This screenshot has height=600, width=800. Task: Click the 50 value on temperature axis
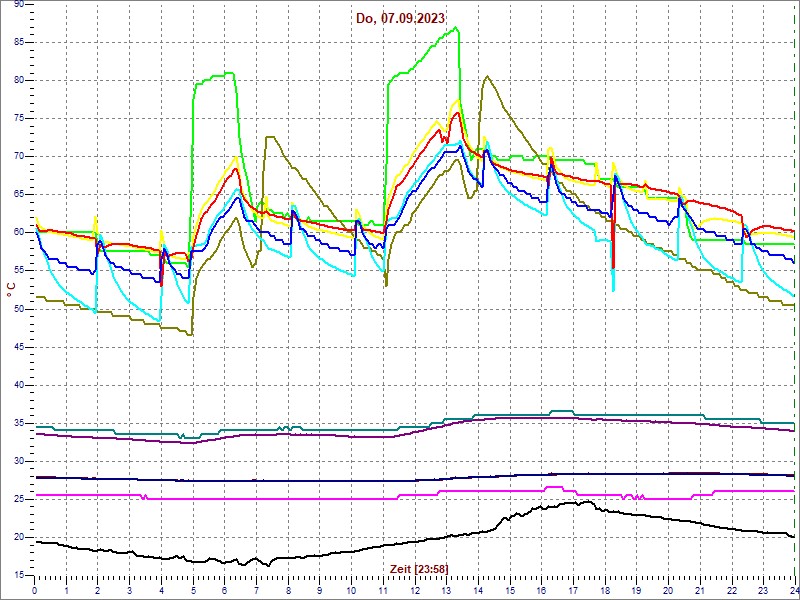click(19, 309)
